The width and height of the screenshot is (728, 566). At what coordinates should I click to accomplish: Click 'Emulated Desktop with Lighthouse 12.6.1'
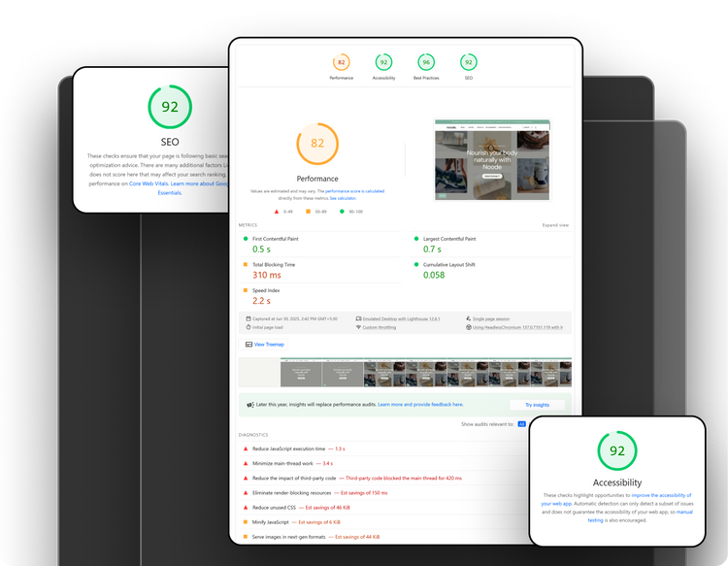point(401,319)
